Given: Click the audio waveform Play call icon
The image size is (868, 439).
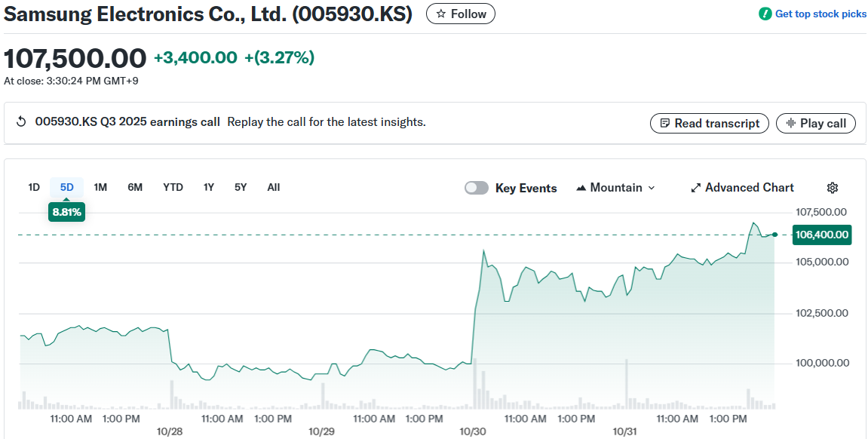Looking at the screenshot, I should tap(790, 123).
